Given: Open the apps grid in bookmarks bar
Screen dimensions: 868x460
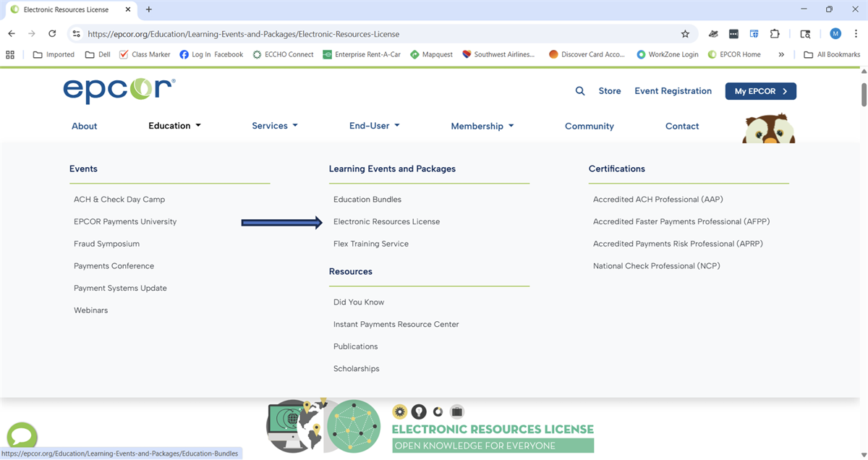Looking at the screenshot, I should click(x=10, y=54).
